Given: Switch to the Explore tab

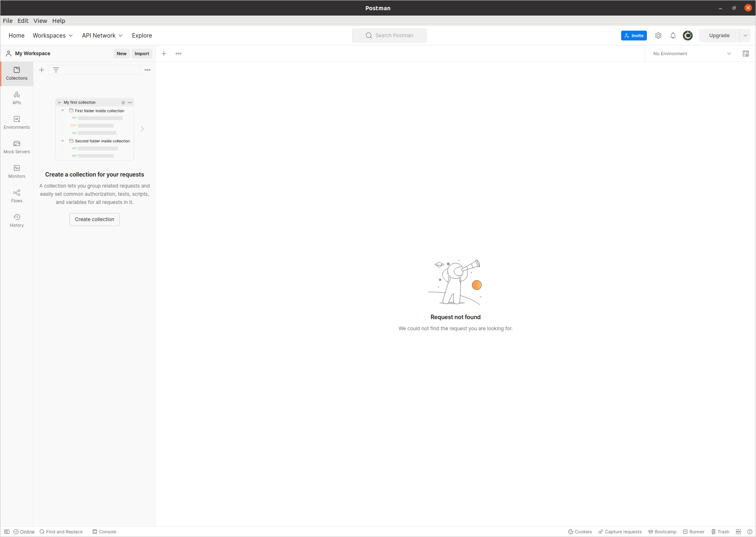Looking at the screenshot, I should click(142, 36).
